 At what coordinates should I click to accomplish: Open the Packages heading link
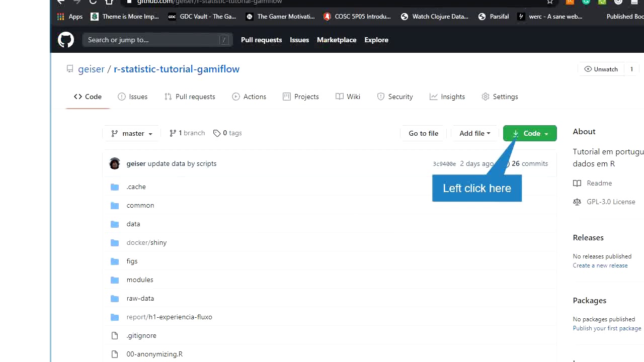(590, 300)
